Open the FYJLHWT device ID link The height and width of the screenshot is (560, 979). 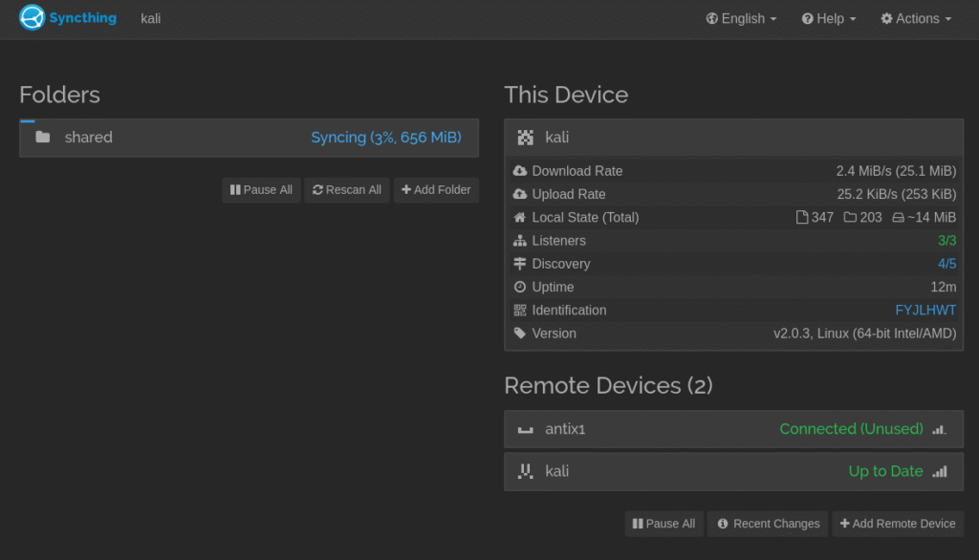(925, 311)
